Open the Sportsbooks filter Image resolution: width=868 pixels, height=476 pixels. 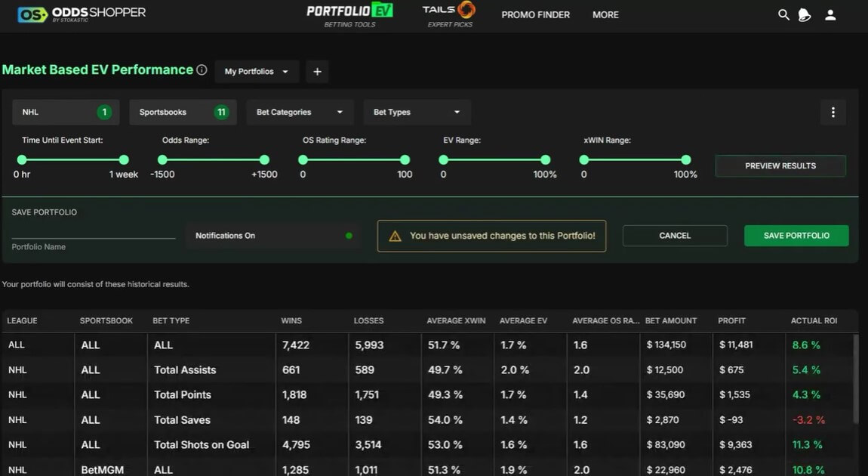[x=183, y=112]
